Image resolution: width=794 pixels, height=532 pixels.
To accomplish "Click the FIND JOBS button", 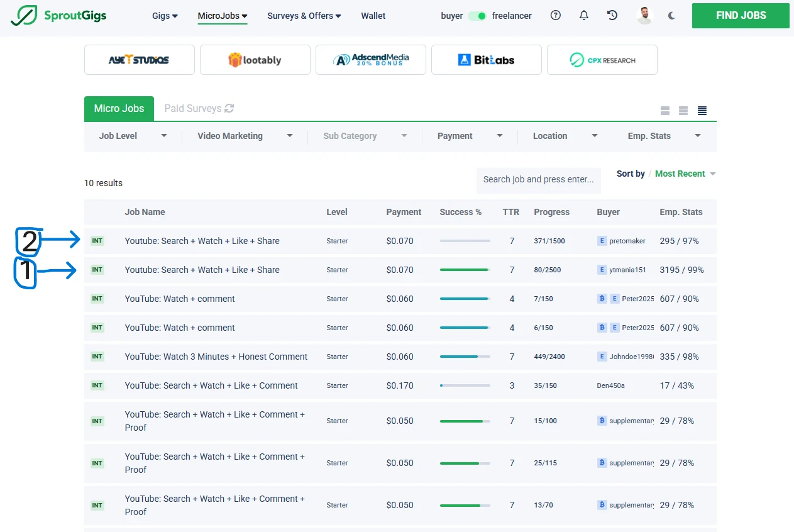I will (x=741, y=16).
